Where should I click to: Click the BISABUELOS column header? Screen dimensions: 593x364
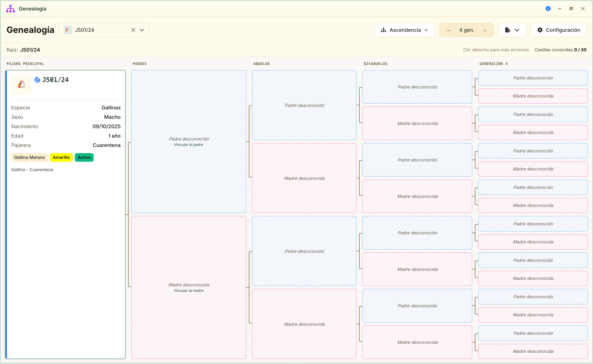pyautogui.click(x=375, y=64)
